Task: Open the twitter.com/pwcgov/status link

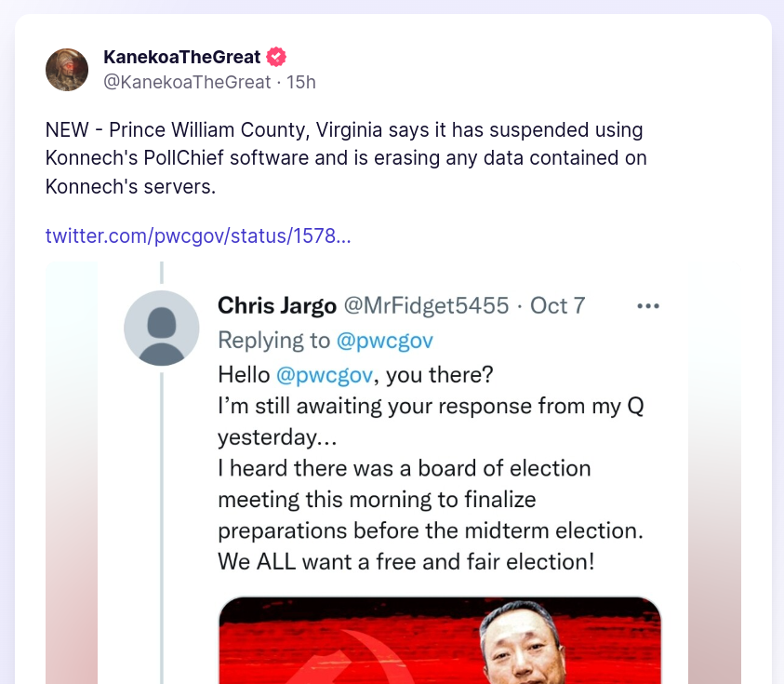Action: coord(198,235)
